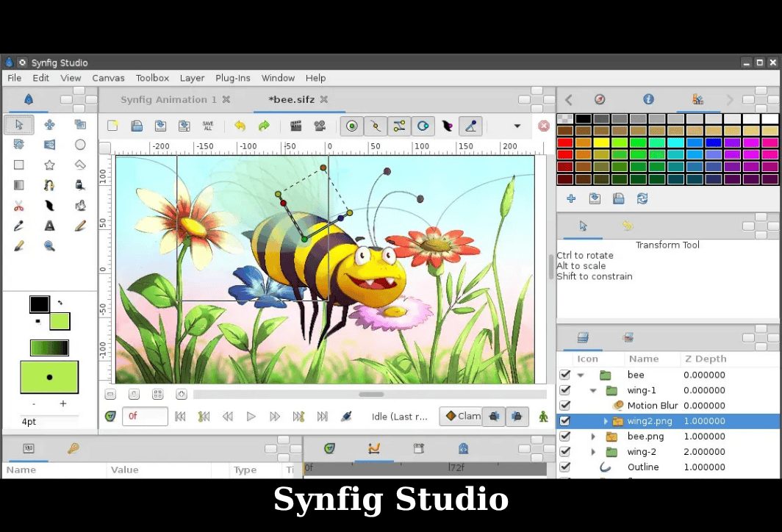Uncheck the Motion Blur layer checkbox
The image size is (782, 532).
[564, 406]
